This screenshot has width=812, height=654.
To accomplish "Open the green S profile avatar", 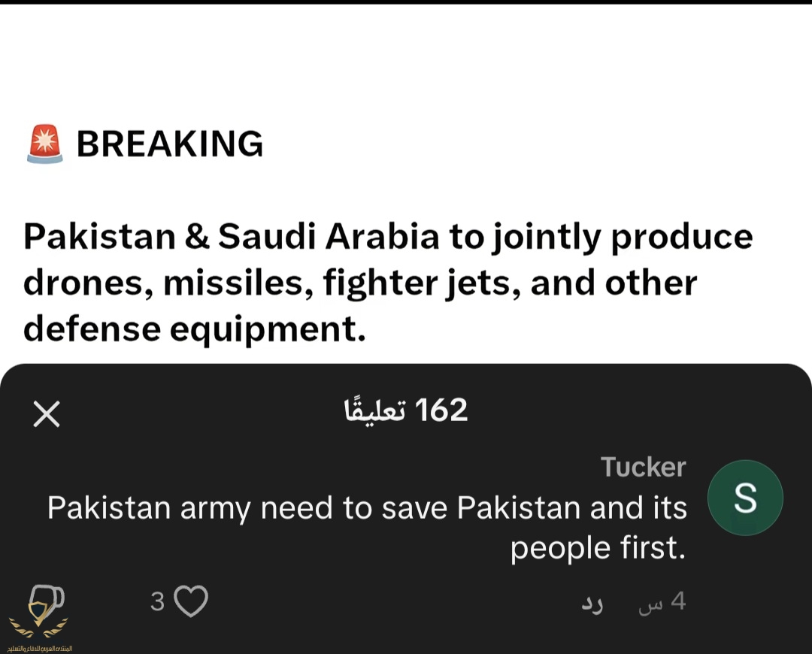I will [745, 498].
